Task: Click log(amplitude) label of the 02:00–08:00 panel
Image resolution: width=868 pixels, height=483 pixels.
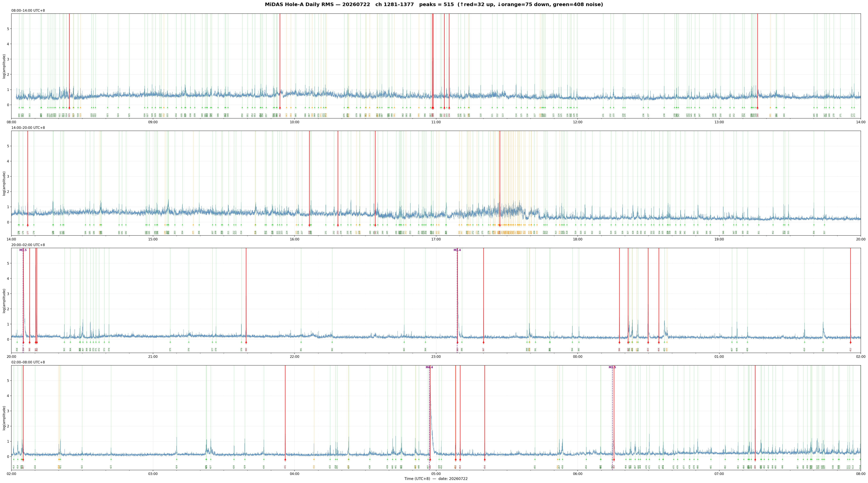Action: pyautogui.click(x=4, y=418)
